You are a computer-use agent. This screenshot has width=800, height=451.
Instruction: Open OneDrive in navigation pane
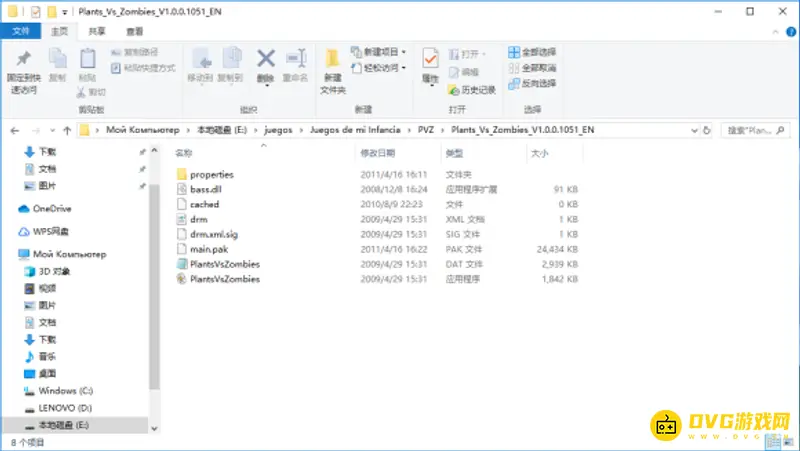[x=45, y=209]
